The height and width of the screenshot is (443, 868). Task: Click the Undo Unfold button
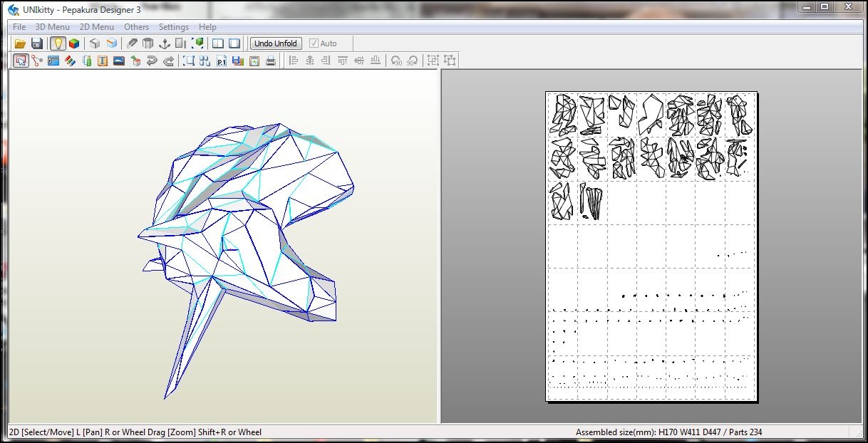pyautogui.click(x=276, y=43)
